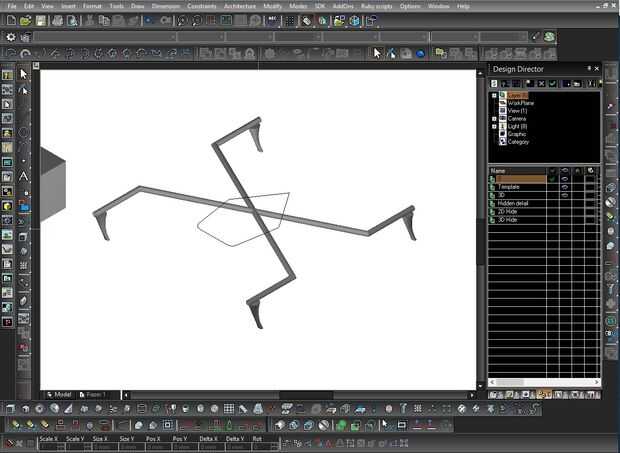The height and width of the screenshot is (453, 620).
Task: Click the Scale X input field
Action: pos(51,447)
